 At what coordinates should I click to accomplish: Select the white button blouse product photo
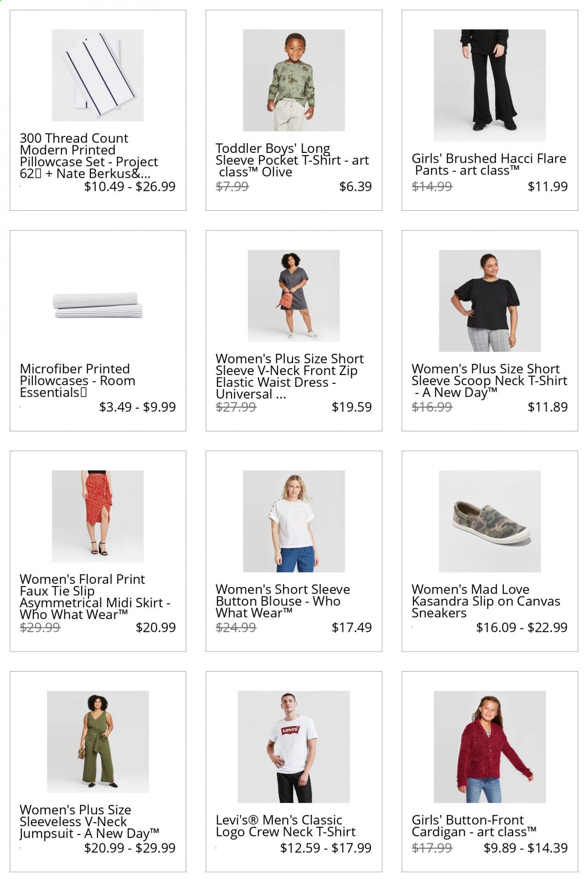point(294,521)
